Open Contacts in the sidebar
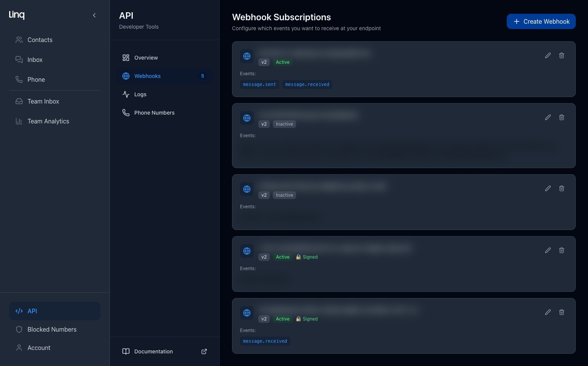This screenshot has height=366, width=588. click(55, 40)
